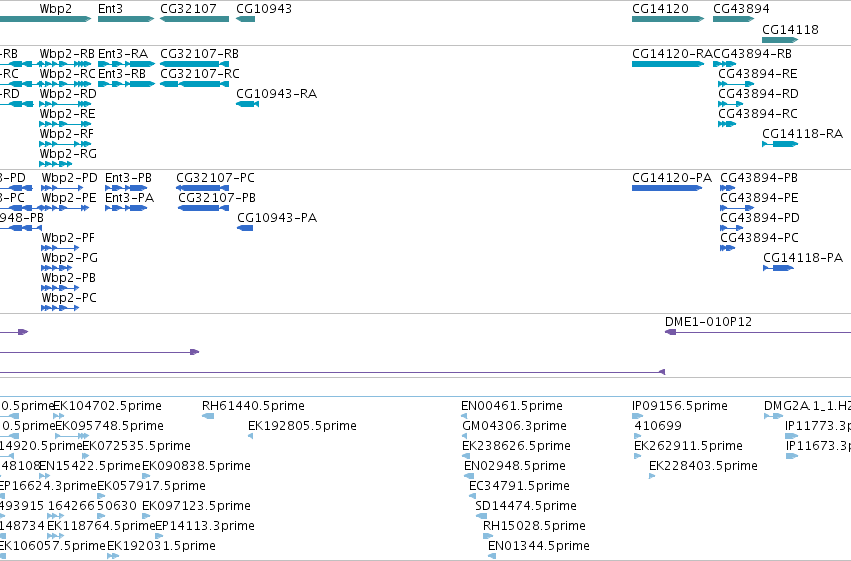Select EST EK192805.5prime

click(250, 436)
